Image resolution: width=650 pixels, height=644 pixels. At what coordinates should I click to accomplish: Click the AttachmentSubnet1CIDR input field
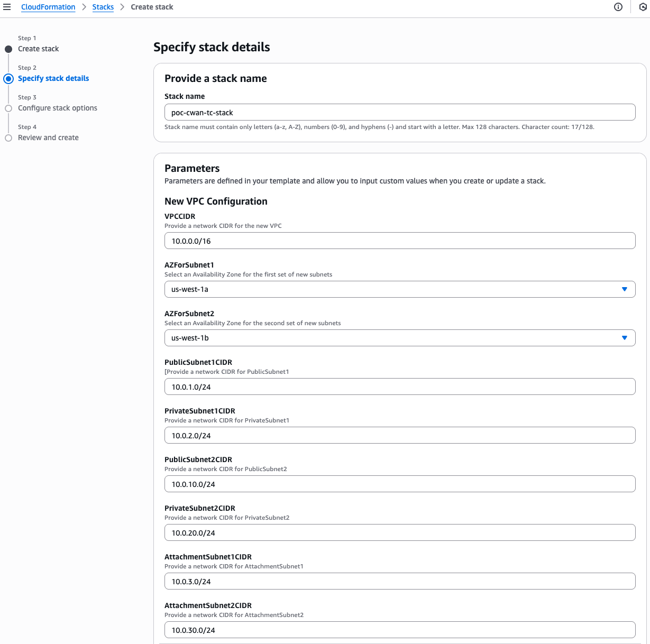pos(399,582)
